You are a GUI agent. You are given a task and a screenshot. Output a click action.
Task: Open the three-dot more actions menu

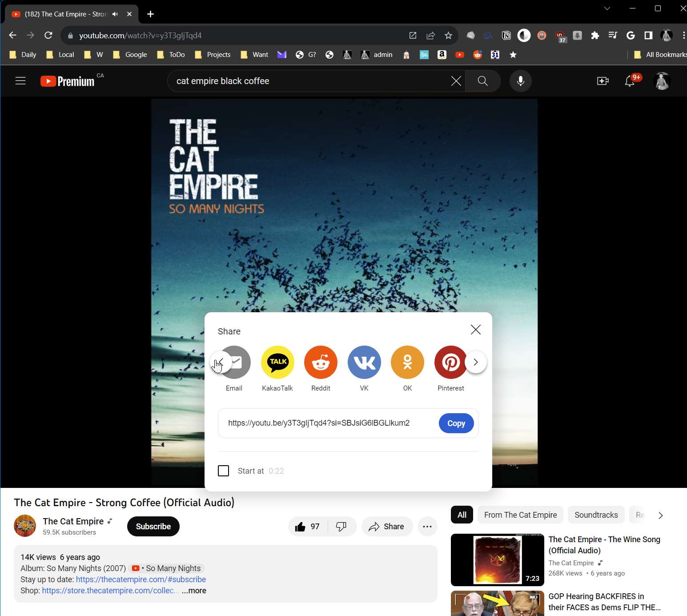tap(427, 527)
